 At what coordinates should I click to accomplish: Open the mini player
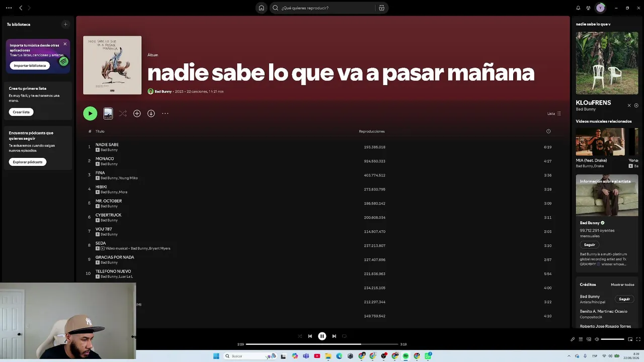pos(630,339)
